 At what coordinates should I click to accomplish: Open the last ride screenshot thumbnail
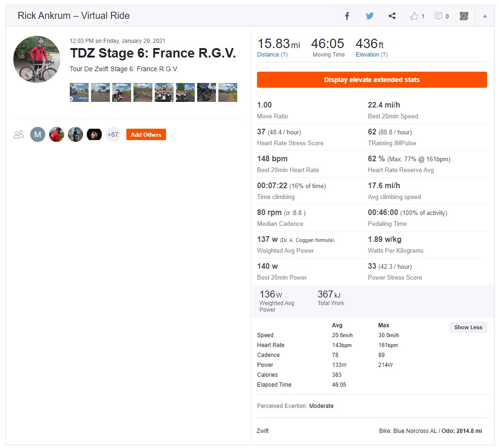pyautogui.click(x=227, y=92)
